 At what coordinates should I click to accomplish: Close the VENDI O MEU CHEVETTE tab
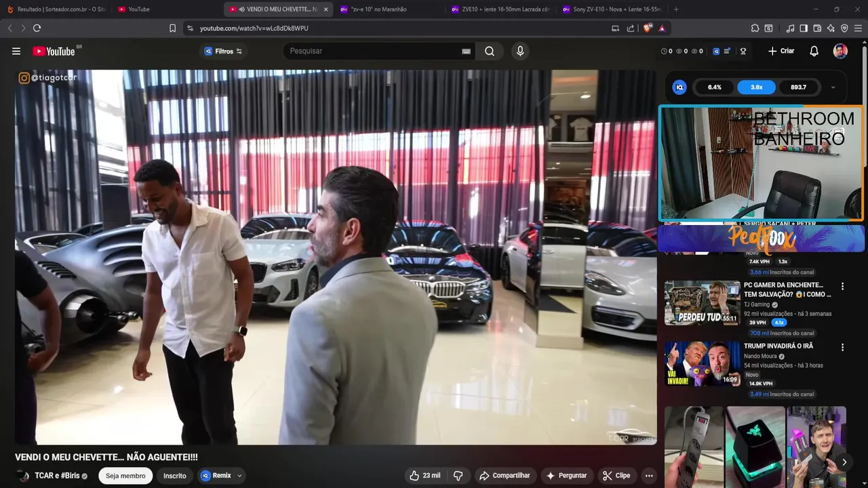coord(325,9)
